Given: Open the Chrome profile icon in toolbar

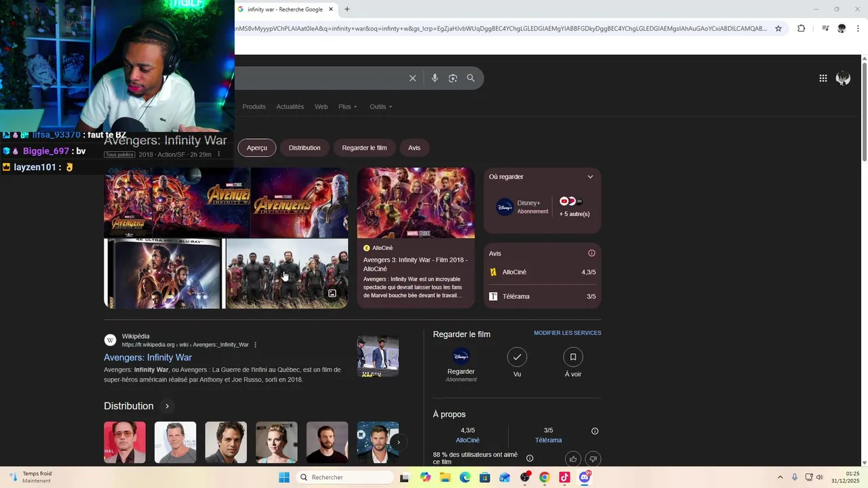Looking at the screenshot, I should pyautogui.click(x=842, y=28).
